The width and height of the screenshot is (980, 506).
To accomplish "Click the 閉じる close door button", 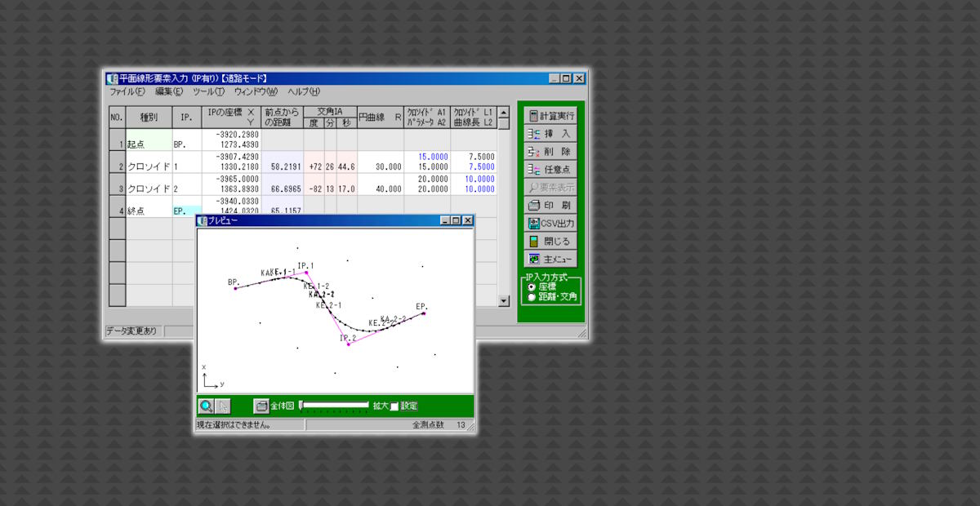I will point(550,242).
